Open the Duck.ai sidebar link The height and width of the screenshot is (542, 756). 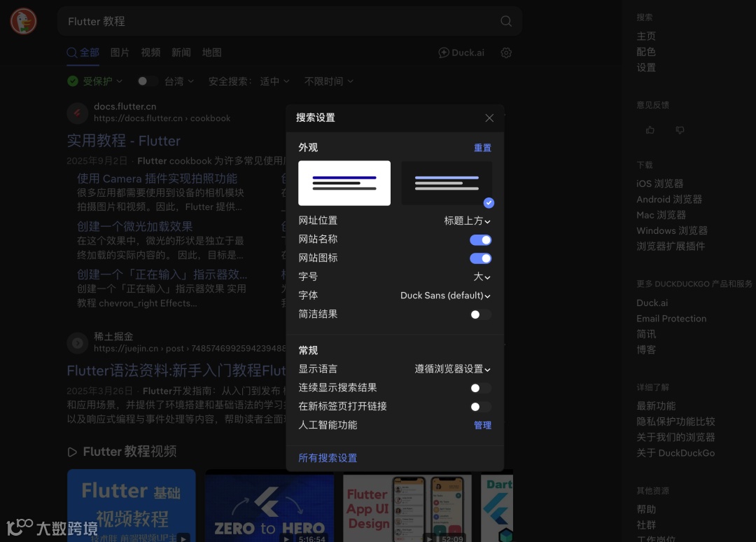(652, 303)
